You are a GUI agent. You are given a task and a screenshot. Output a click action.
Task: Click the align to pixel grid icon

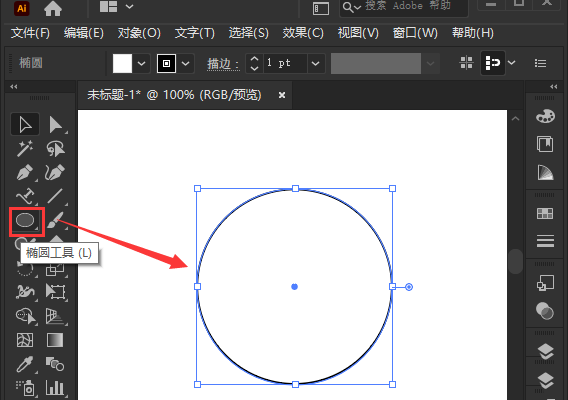point(466,63)
